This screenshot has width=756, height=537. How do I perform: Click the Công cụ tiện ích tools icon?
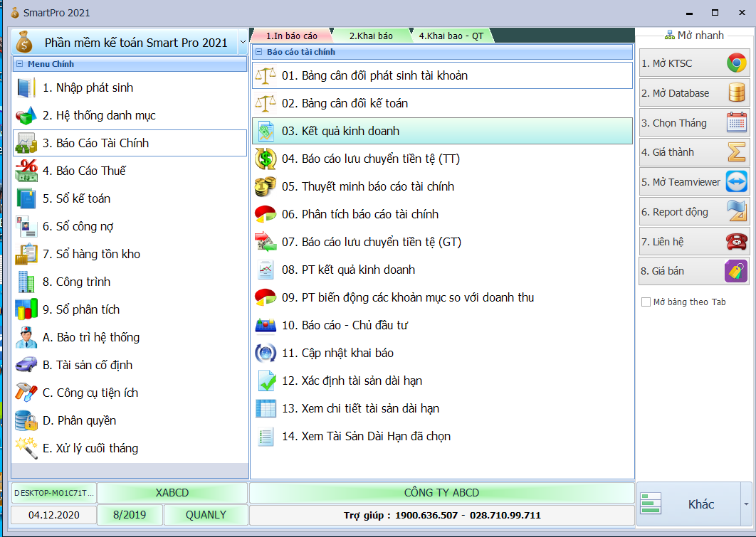26,393
